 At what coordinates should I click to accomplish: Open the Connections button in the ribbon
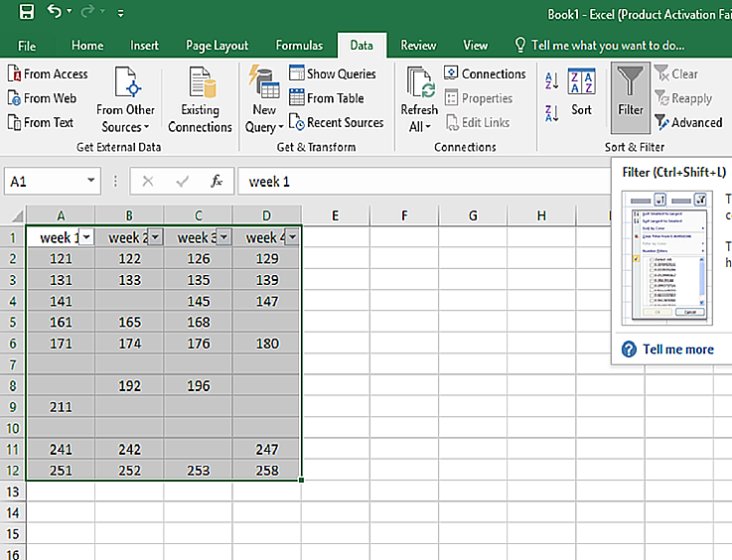tap(485, 73)
